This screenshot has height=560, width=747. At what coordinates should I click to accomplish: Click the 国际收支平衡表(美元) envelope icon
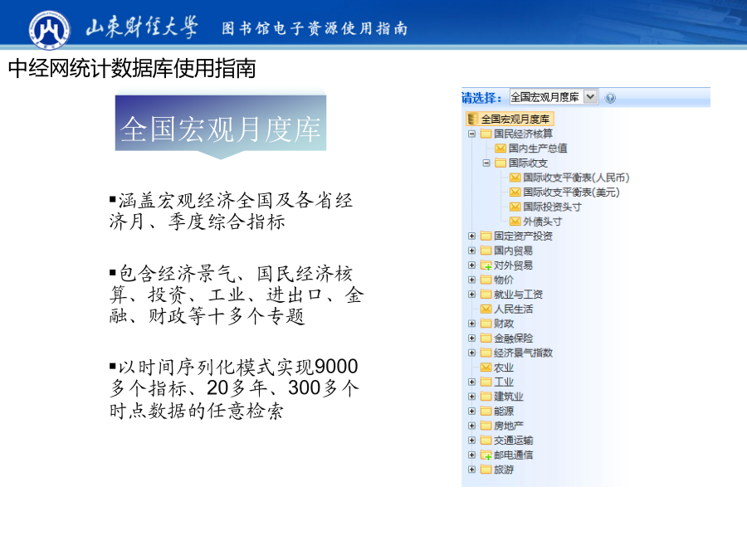pyautogui.click(x=515, y=192)
